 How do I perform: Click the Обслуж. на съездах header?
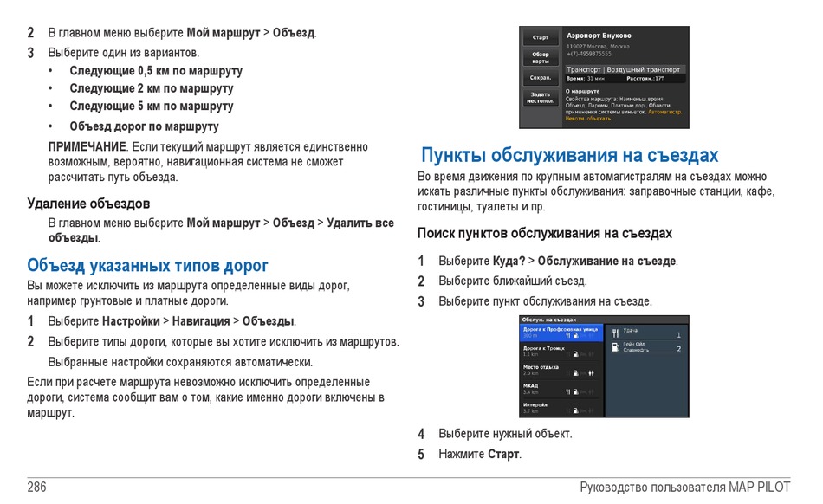[x=550, y=320]
